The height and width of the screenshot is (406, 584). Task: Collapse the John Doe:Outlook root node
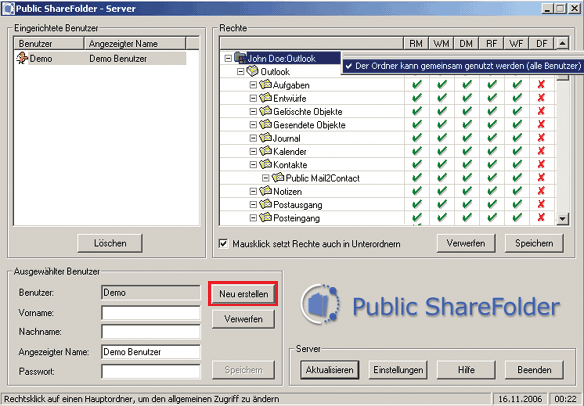click(x=228, y=58)
